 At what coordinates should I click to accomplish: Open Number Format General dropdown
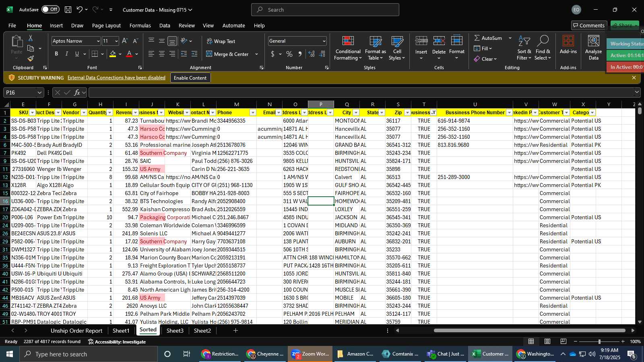point(324,41)
